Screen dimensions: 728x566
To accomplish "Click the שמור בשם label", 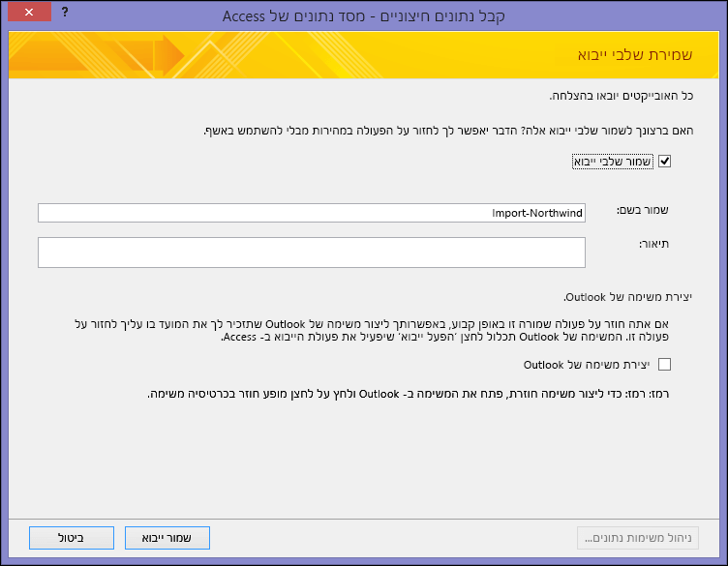I will (642, 210).
